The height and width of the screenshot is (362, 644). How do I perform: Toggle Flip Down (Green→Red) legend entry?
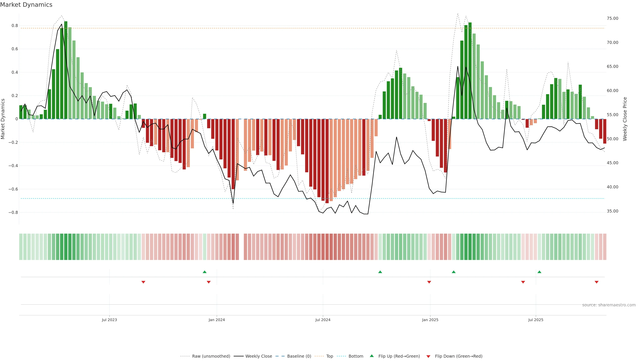click(x=459, y=356)
